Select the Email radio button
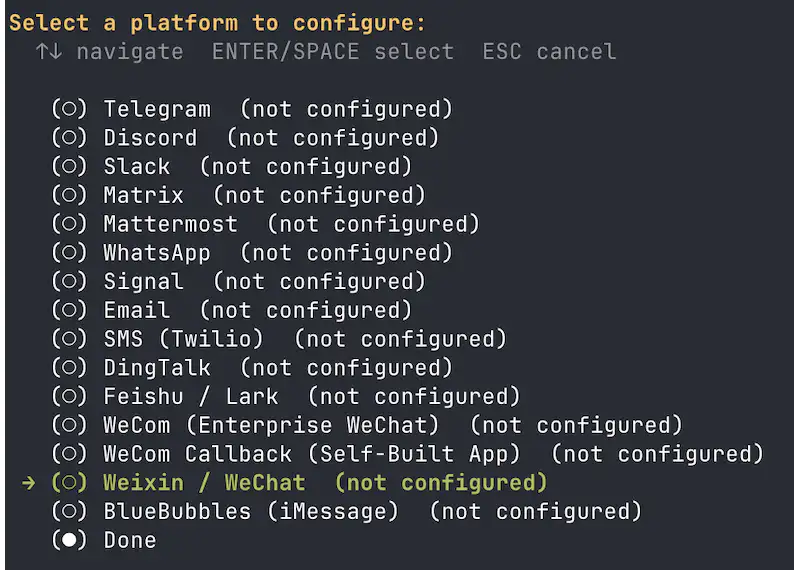Image resolution: width=794 pixels, height=570 pixels. tap(68, 311)
